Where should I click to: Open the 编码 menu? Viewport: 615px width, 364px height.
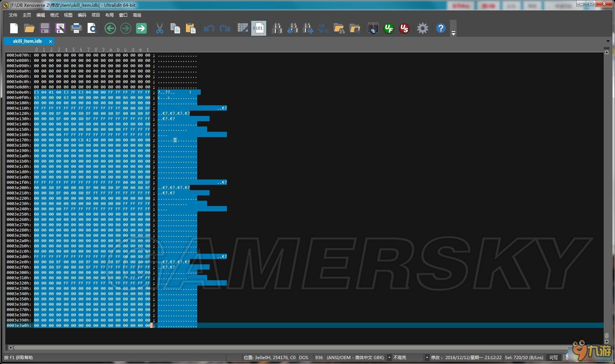pos(82,15)
